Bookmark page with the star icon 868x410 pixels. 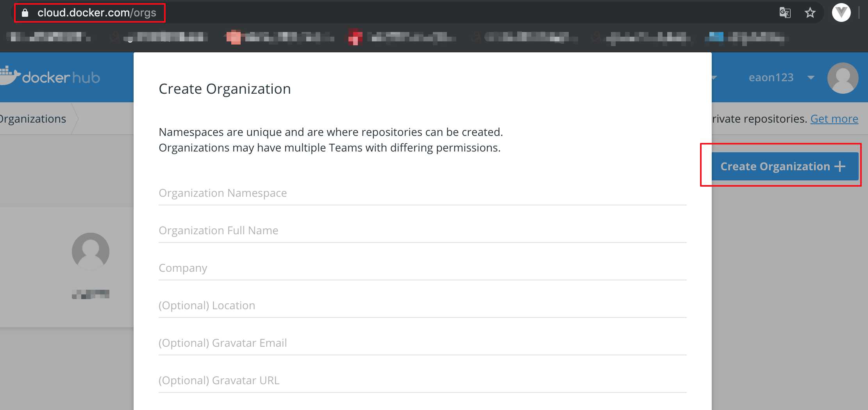[x=810, y=13]
